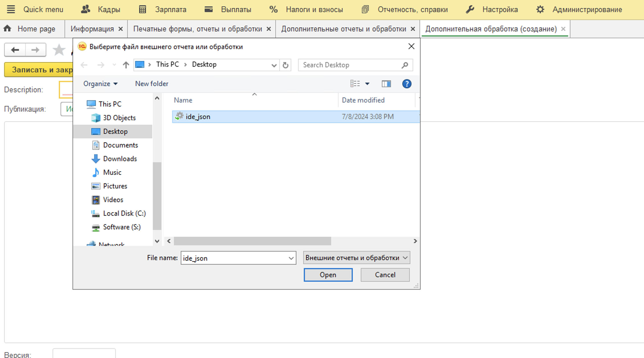Viewport: 644px width, 358px height.
Task: Select the ide_json file
Action: tap(198, 117)
